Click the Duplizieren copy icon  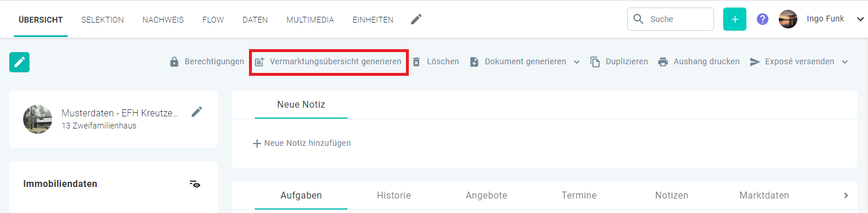pyautogui.click(x=595, y=62)
